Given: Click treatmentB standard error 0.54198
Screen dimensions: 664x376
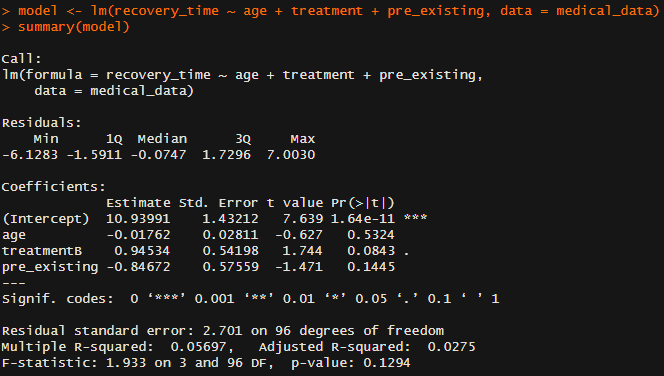Looking at the screenshot, I should pos(230,251).
